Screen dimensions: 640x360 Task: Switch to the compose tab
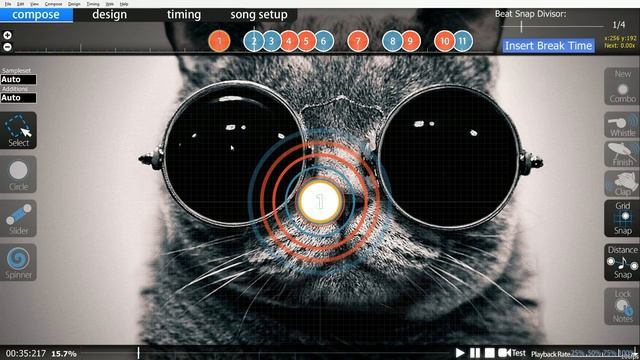tap(36, 15)
